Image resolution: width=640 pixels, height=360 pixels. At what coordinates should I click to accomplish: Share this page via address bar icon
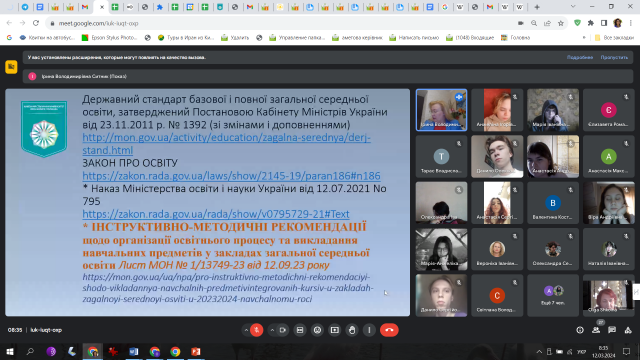(x=547, y=23)
